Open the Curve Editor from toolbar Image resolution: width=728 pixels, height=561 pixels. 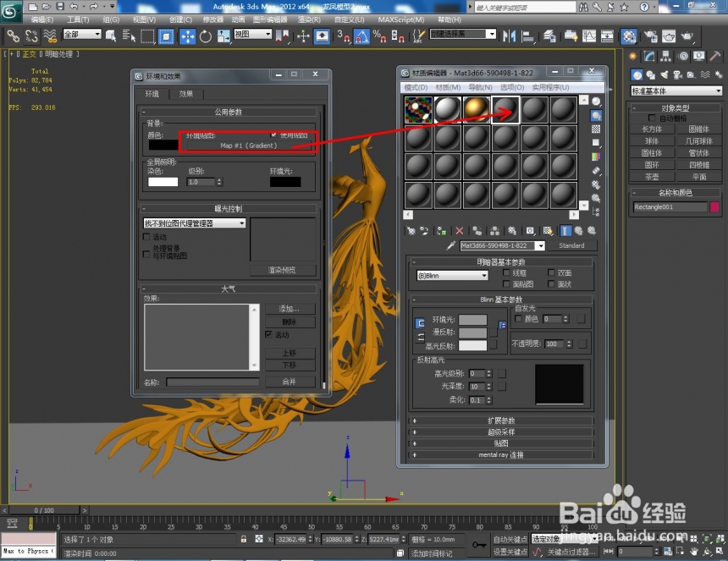[588, 36]
